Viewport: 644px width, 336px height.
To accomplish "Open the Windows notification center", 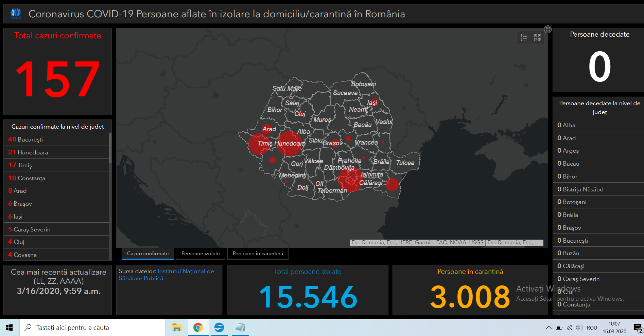I will (638, 328).
